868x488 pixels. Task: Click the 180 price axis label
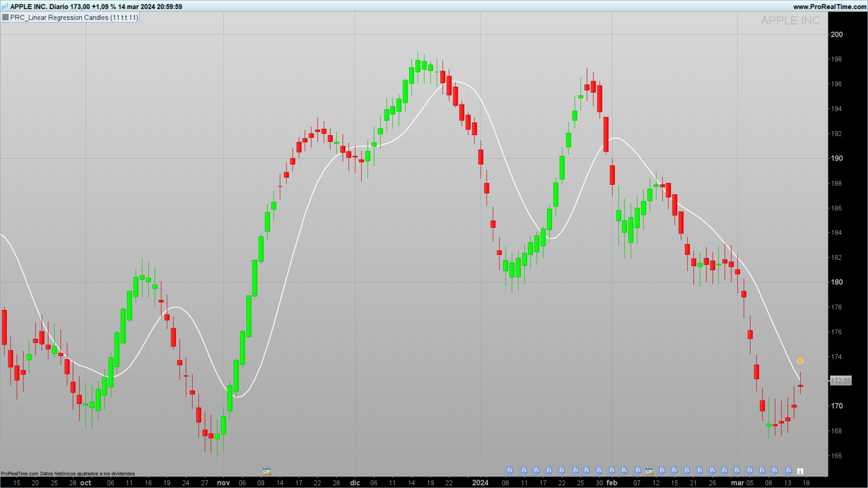point(836,282)
